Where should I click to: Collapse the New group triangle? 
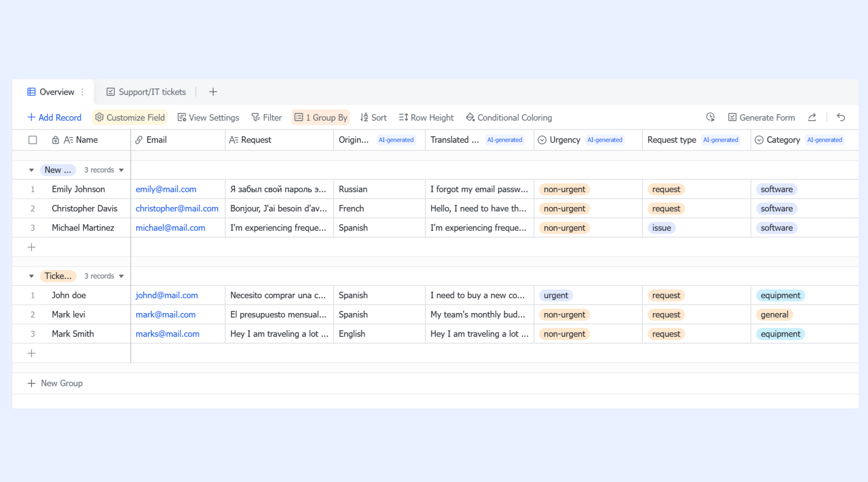31,170
